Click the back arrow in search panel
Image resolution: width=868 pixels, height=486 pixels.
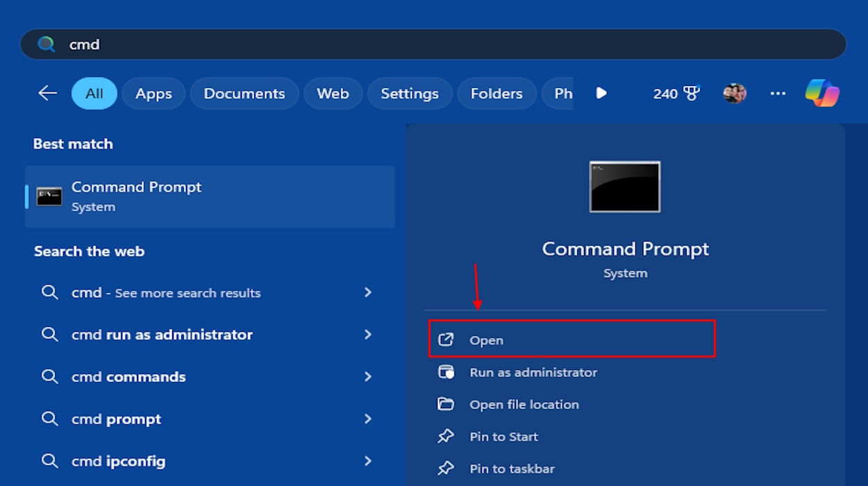pos(47,93)
